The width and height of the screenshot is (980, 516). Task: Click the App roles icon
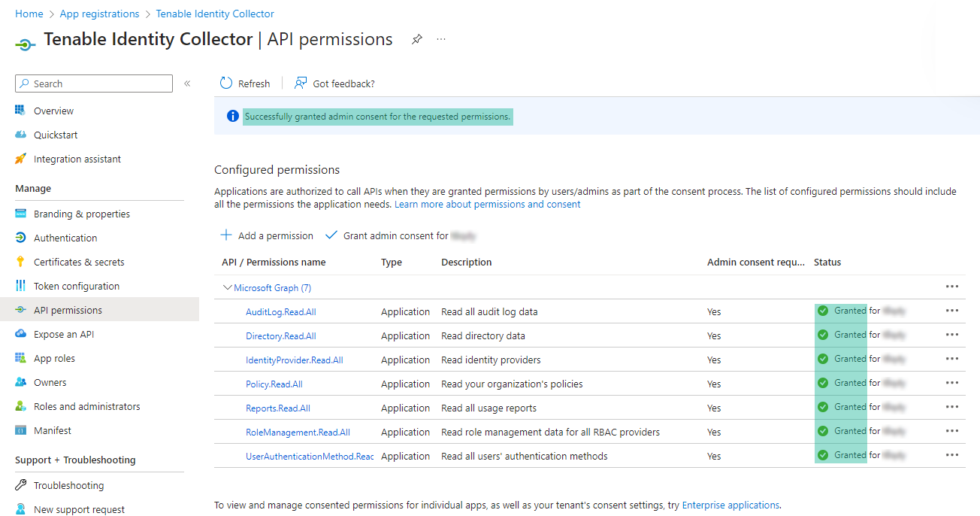pyautogui.click(x=20, y=358)
